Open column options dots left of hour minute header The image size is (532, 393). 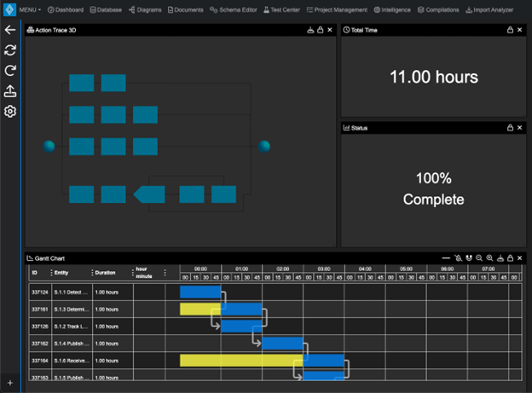click(x=133, y=273)
